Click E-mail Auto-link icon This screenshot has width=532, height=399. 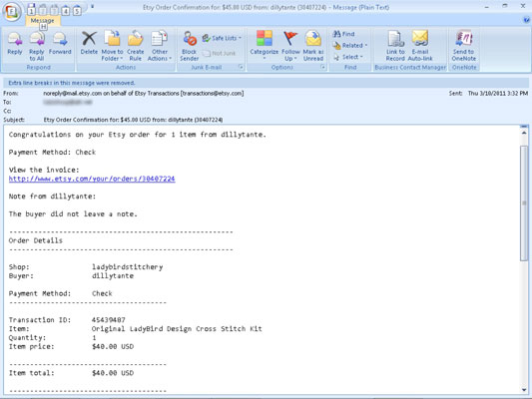(x=420, y=46)
